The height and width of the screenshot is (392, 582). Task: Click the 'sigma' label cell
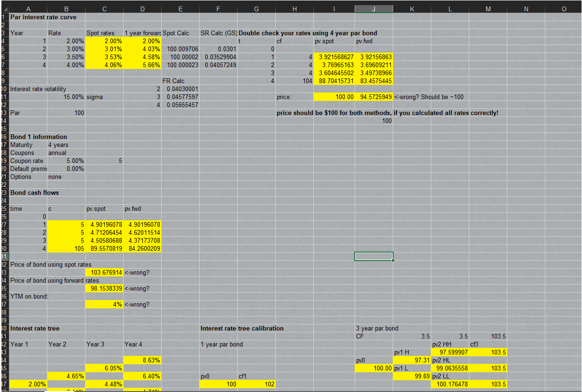104,97
